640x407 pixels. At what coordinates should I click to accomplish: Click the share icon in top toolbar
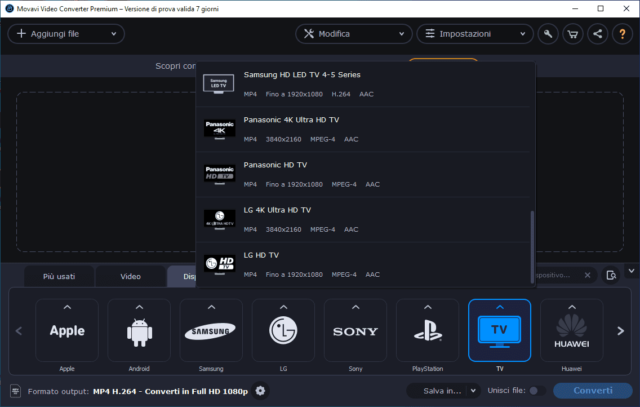pos(598,33)
